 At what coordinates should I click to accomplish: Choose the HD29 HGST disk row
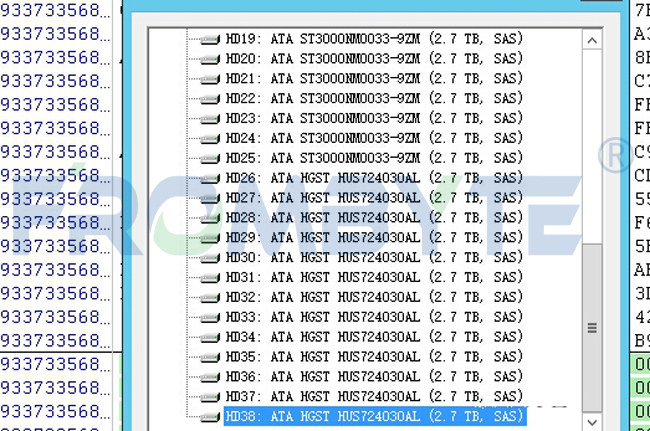375,238
